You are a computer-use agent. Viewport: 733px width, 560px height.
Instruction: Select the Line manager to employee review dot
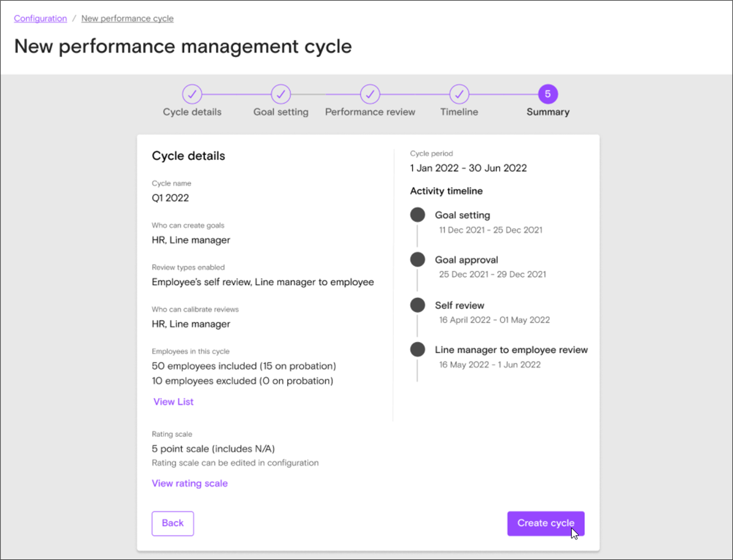click(417, 349)
